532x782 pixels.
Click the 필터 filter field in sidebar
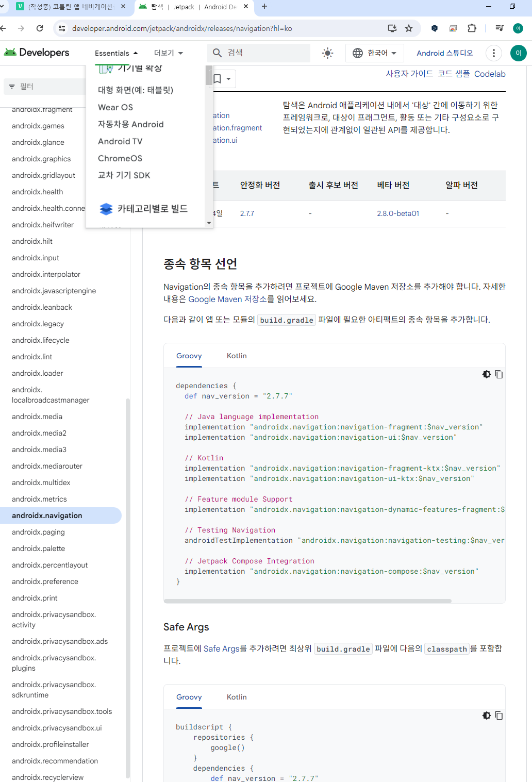tap(45, 87)
